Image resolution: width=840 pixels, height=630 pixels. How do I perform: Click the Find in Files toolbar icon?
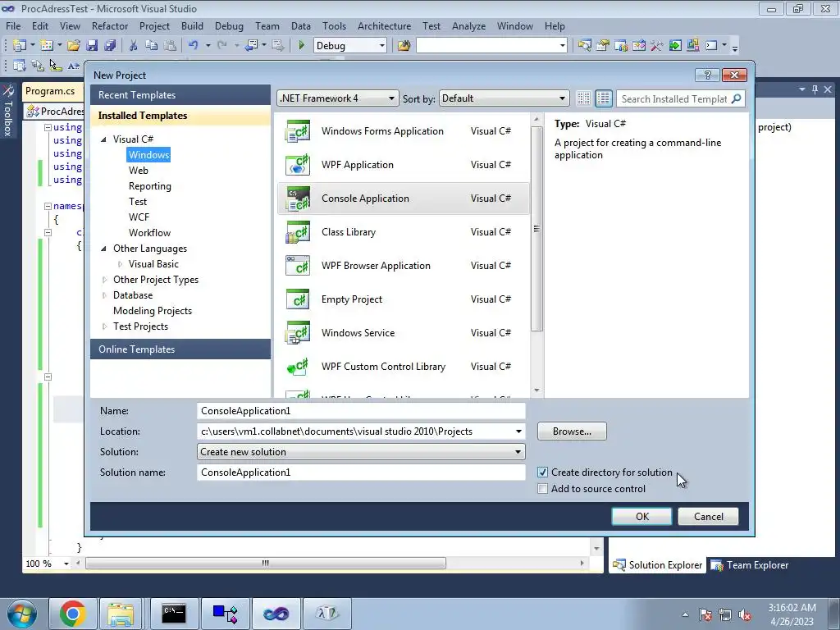pos(404,46)
